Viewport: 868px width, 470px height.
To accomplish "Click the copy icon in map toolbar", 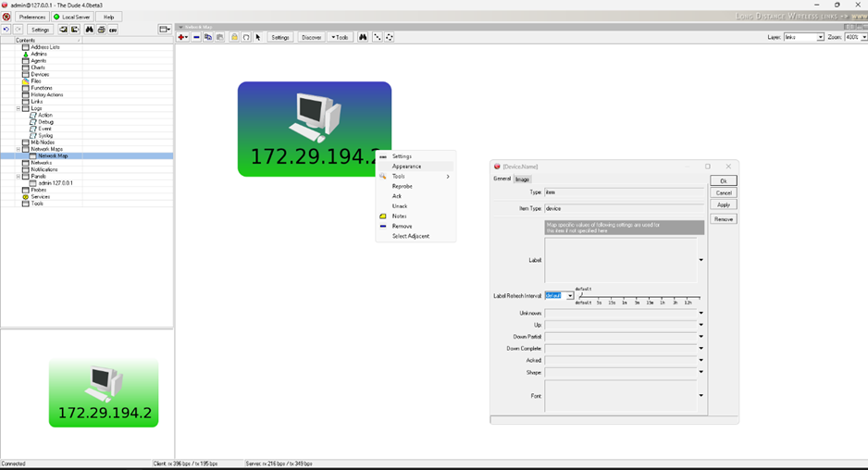I will pos(208,37).
